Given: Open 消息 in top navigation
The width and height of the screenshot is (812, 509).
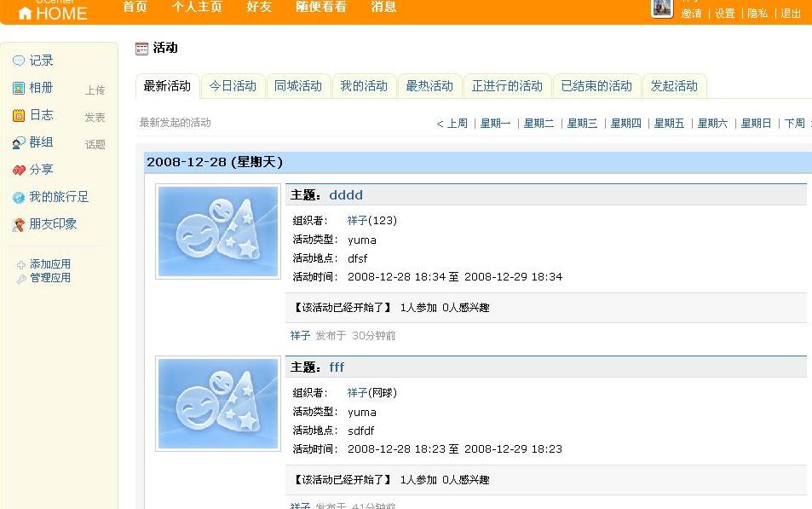Looking at the screenshot, I should click(383, 7).
